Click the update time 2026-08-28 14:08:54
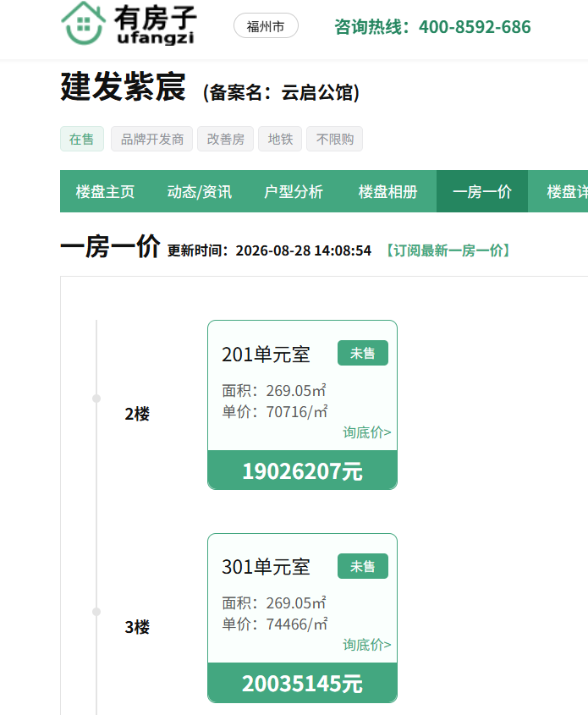 (304, 250)
